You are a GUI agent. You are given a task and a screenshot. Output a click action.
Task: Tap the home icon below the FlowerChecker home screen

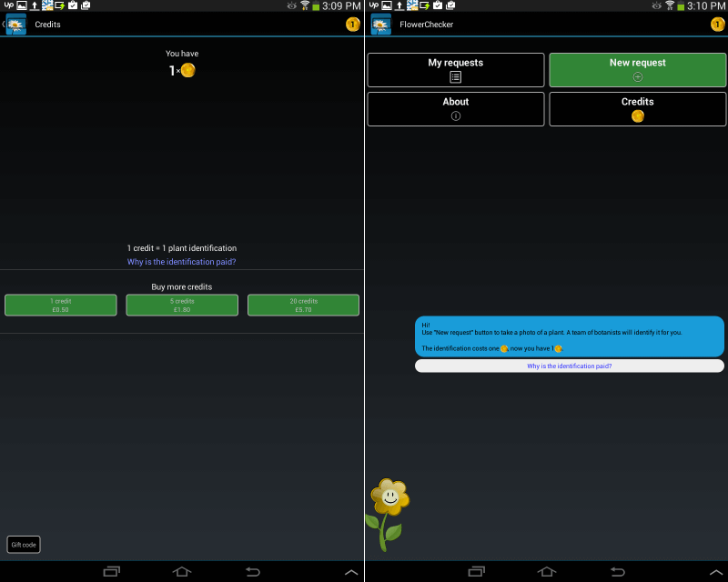[547, 571]
